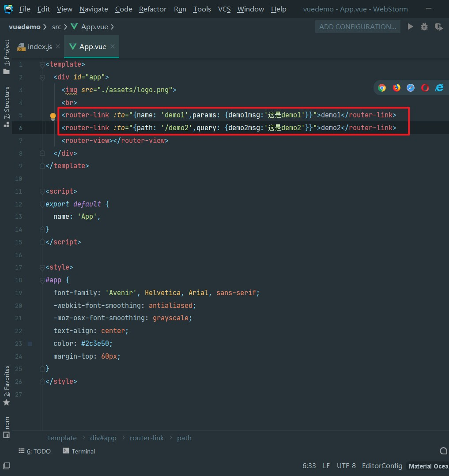Open in Internet Explorer browser icon
Screen dimensions: 449x476
pos(439,88)
